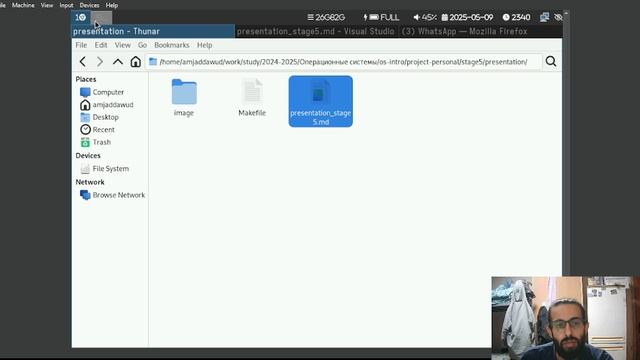The image size is (640, 360).
Task: Click the Network sidebar heading
Action: pos(90,182)
